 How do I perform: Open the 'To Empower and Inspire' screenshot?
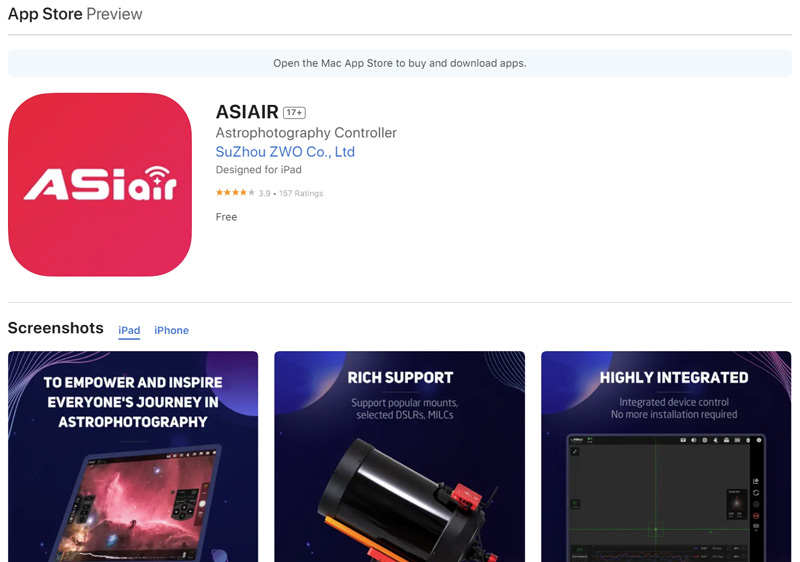(x=133, y=456)
